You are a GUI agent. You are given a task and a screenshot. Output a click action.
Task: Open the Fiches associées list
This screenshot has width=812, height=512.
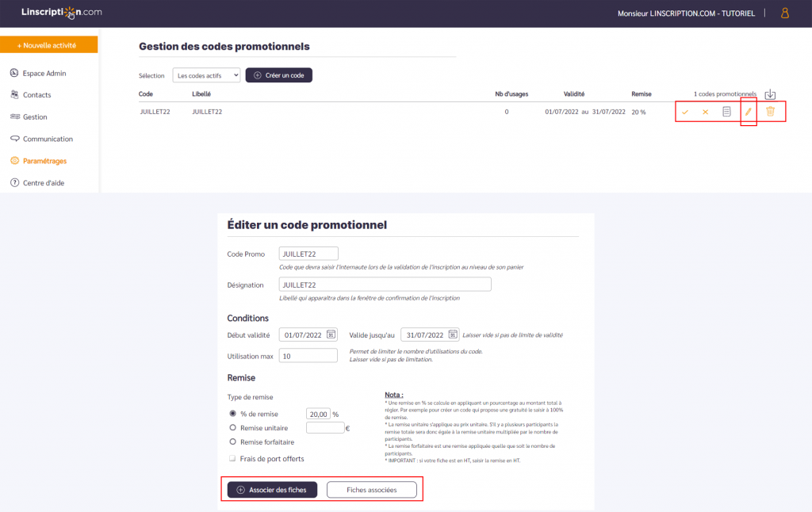[x=372, y=489]
